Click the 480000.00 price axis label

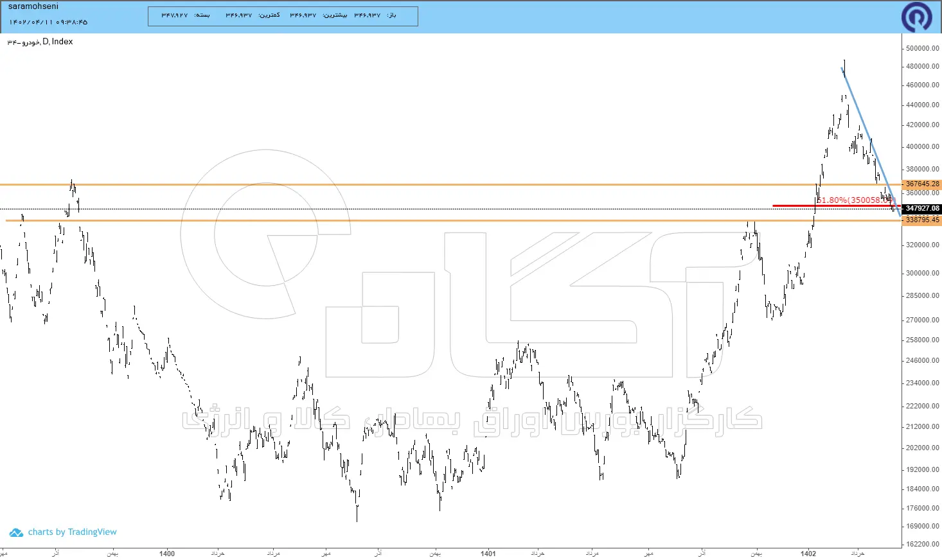(923, 66)
